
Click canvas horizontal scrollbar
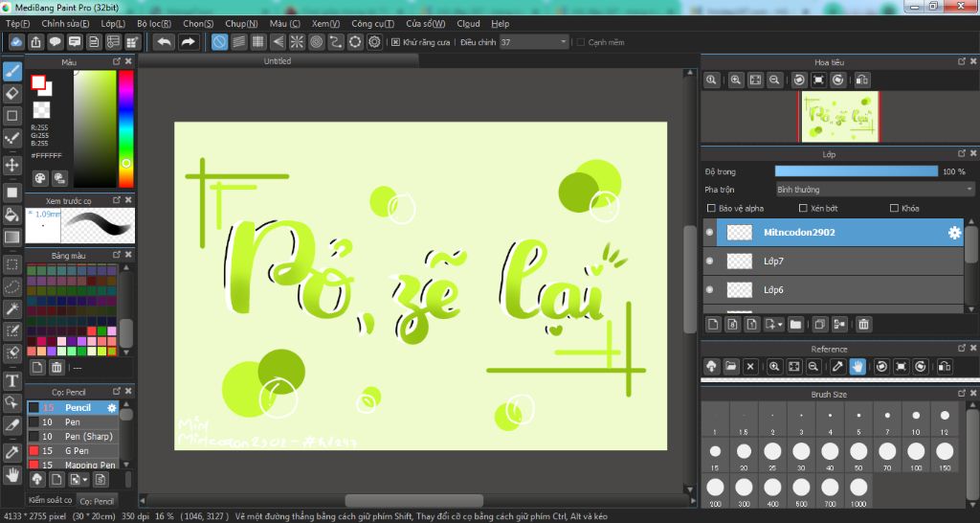[414, 500]
